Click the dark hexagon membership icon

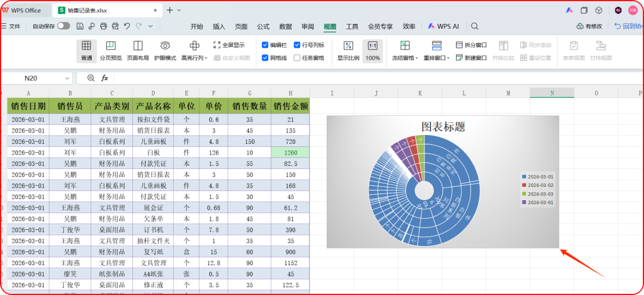click(x=618, y=10)
